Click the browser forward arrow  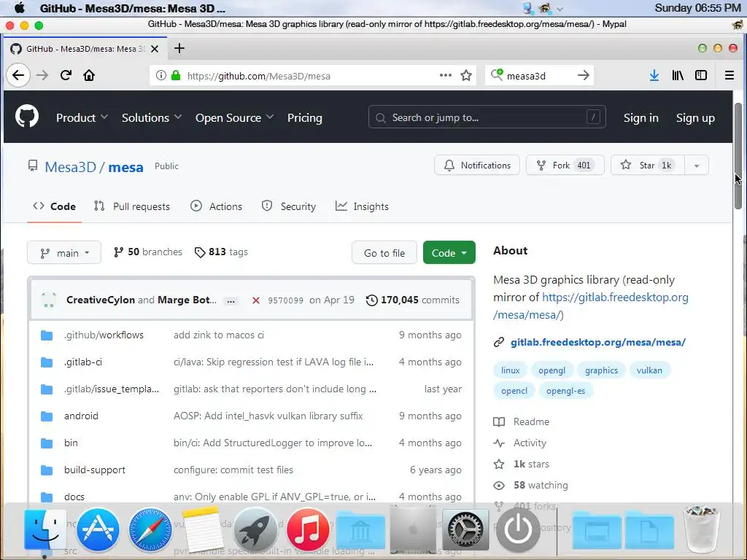coord(42,75)
